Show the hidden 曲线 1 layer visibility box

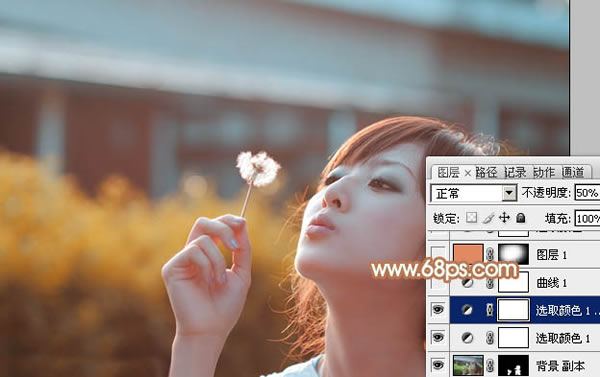click(438, 282)
